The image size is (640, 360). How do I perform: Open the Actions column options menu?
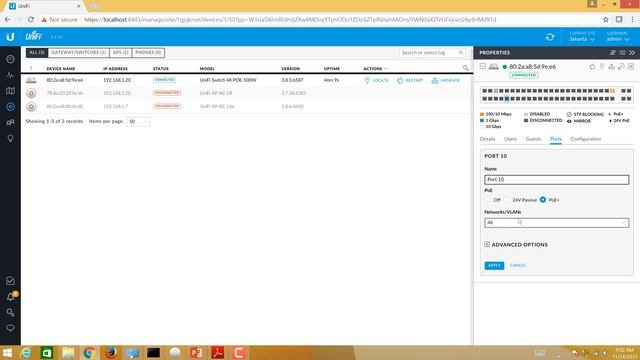(x=386, y=69)
